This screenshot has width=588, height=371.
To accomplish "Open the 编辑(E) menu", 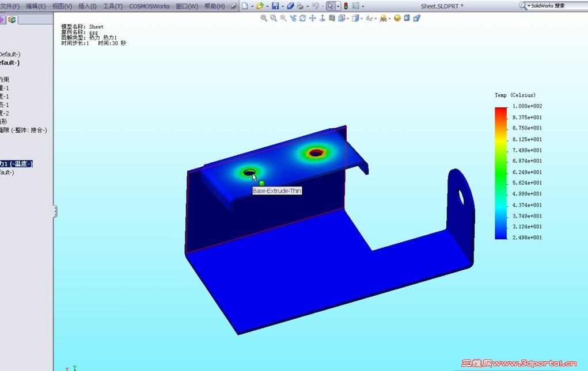I will (36, 6).
